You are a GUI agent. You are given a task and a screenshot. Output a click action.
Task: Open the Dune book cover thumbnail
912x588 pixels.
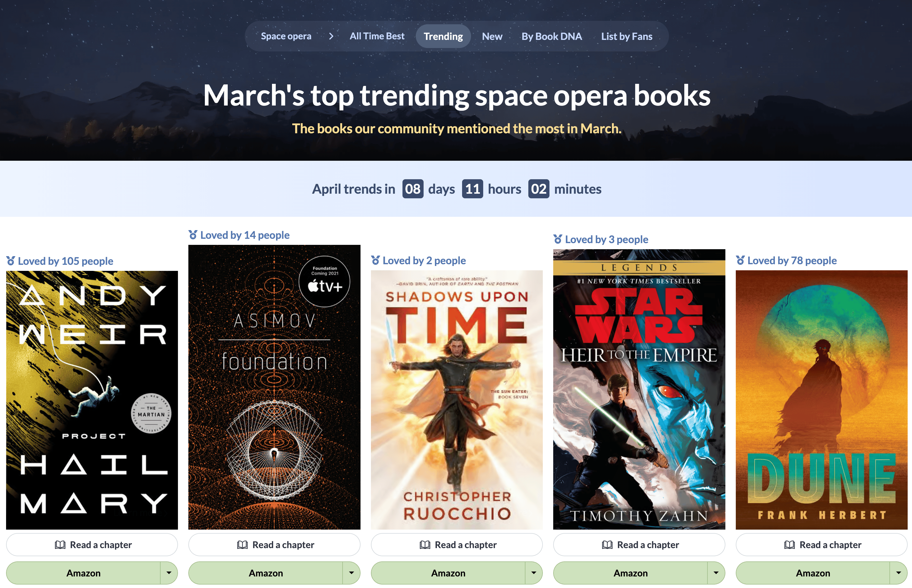coord(821,400)
